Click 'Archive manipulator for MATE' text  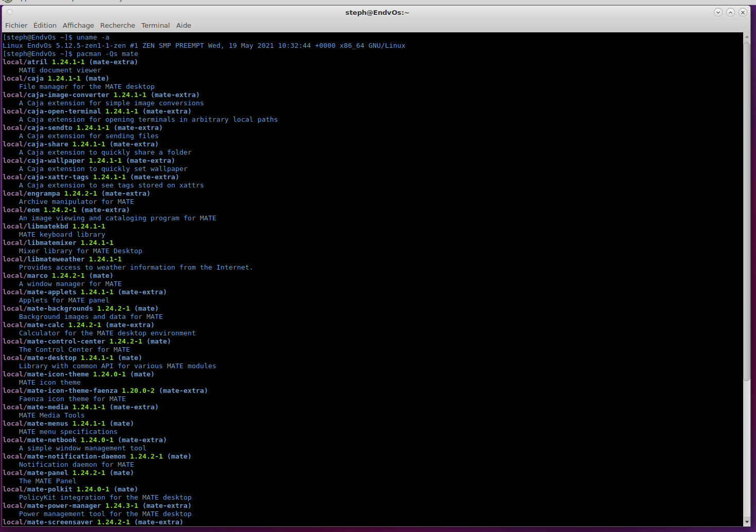coord(77,202)
